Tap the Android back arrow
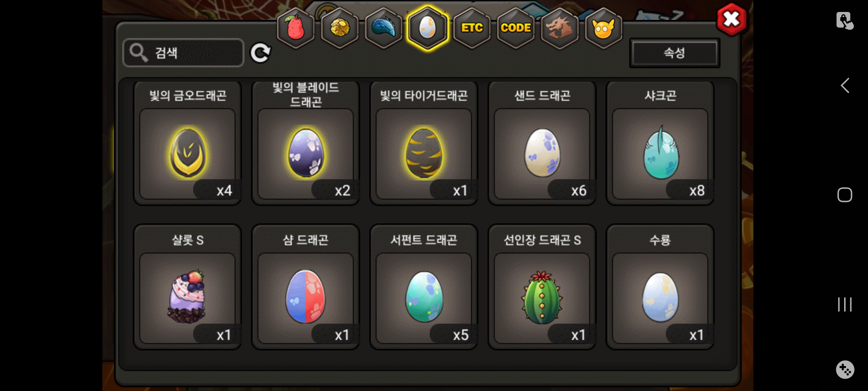 [x=845, y=86]
